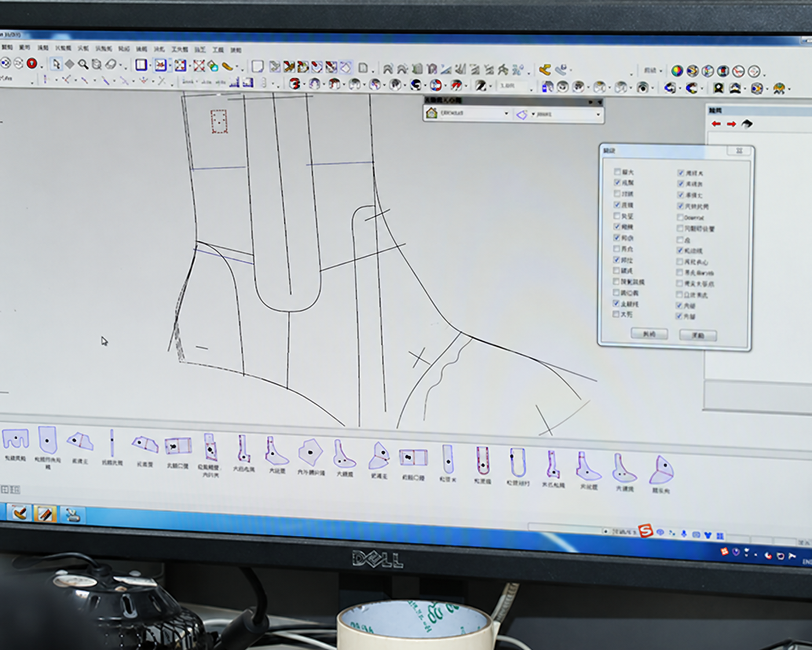Select the arrow pointer tool
812x650 pixels.
pyautogui.click(x=56, y=64)
